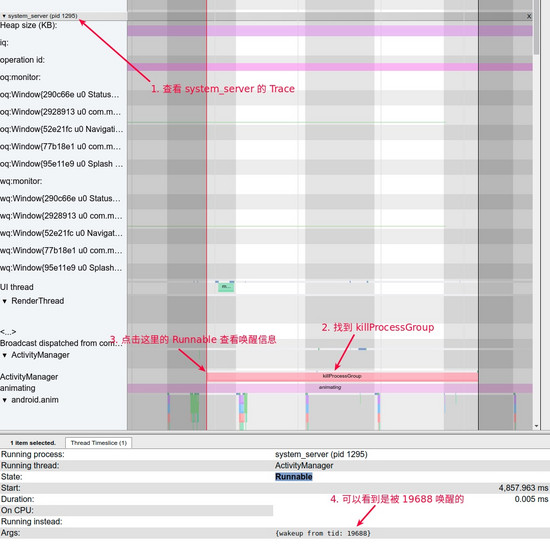Image resolution: width=550 pixels, height=557 pixels.
Task: Click the pink operation id counter track
Action: (x=330, y=67)
